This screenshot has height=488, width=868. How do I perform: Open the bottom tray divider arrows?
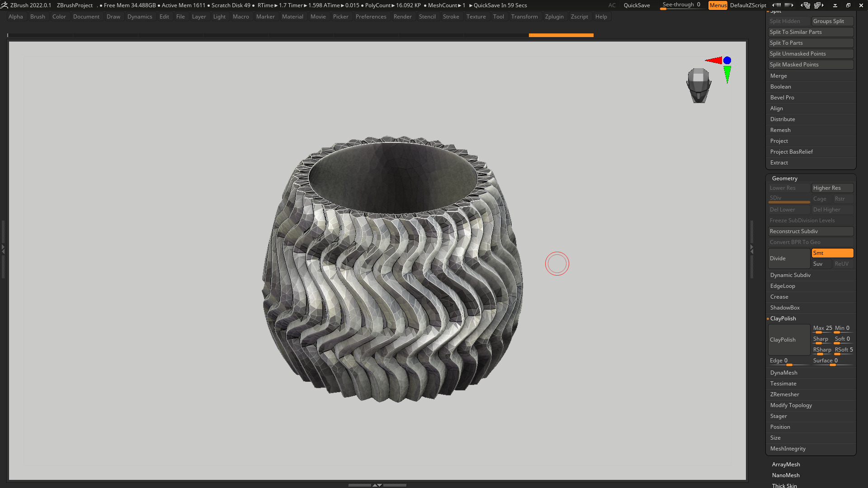click(x=377, y=485)
